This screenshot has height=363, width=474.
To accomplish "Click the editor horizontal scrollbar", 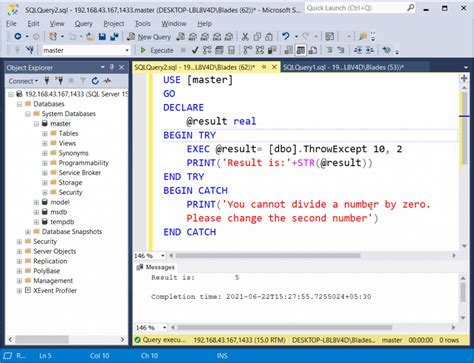I will pyautogui.click(x=268, y=256).
